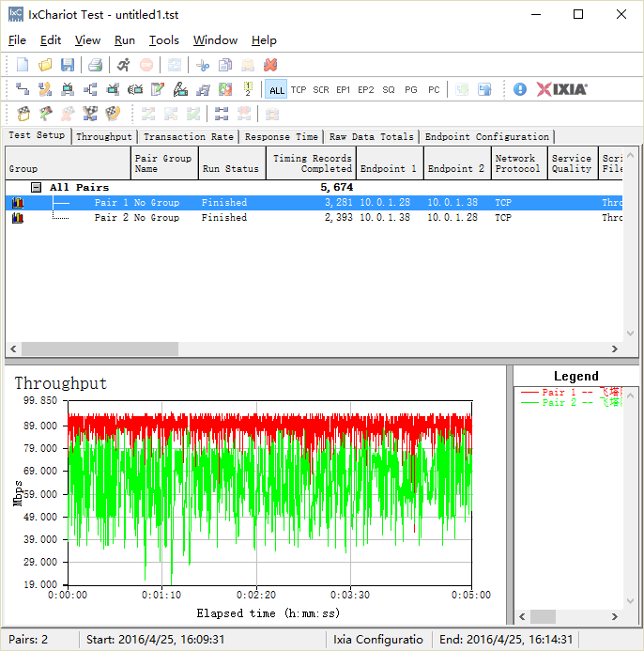The width and height of the screenshot is (644, 651).
Task: Click the IPTV channel broadcast icon
Action: pos(135,89)
